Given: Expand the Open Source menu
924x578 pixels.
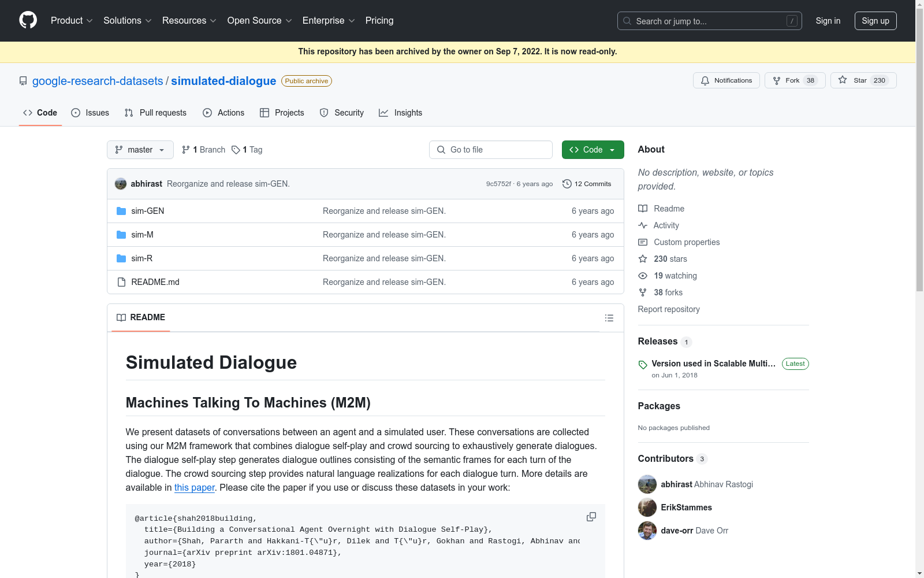Looking at the screenshot, I should tap(260, 21).
